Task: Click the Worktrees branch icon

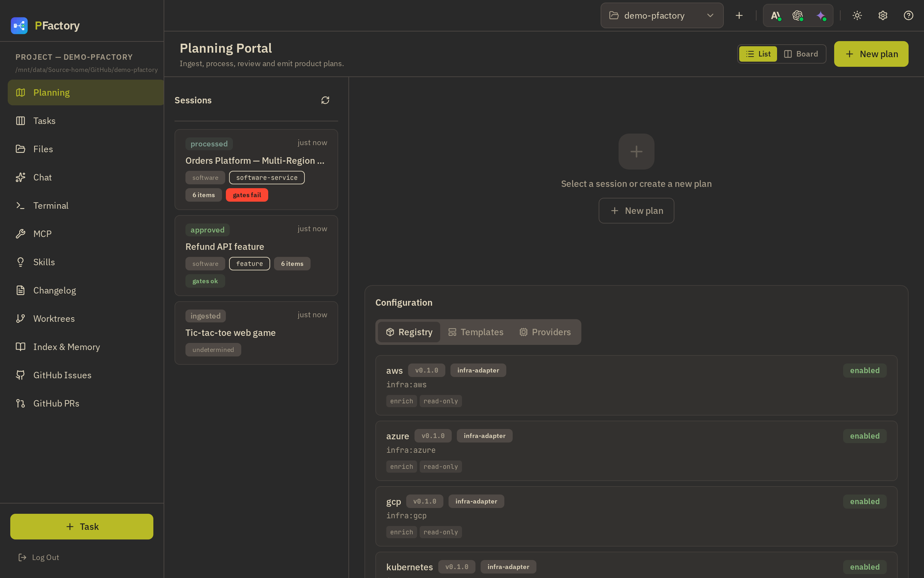Action: click(x=21, y=319)
